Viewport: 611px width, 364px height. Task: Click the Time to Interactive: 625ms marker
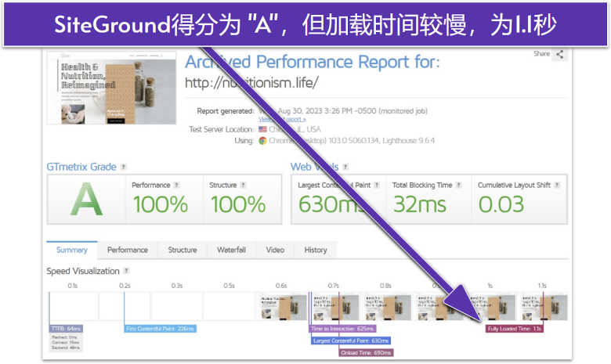pyautogui.click(x=342, y=329)
